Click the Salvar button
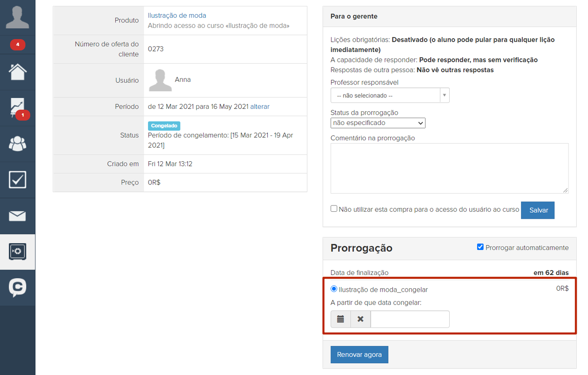 (537, 210)
